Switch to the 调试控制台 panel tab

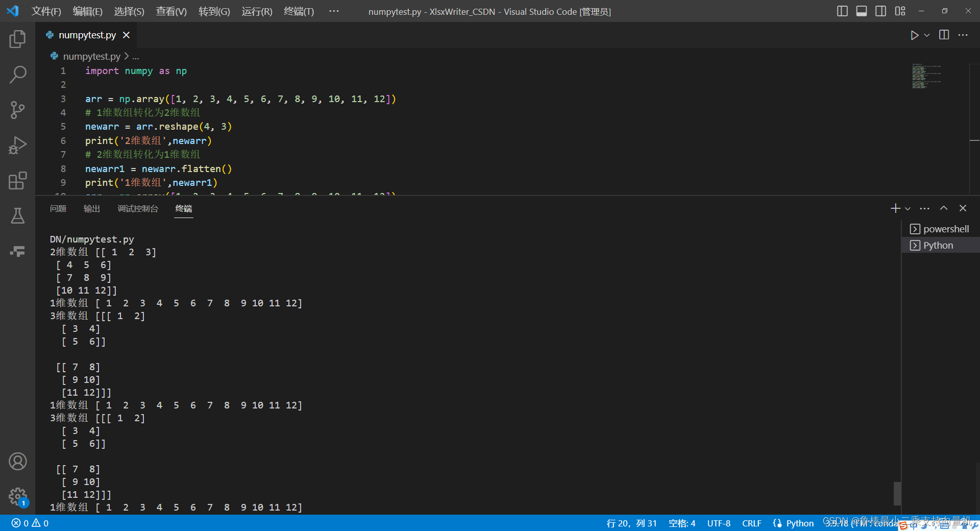coord(138,208)
